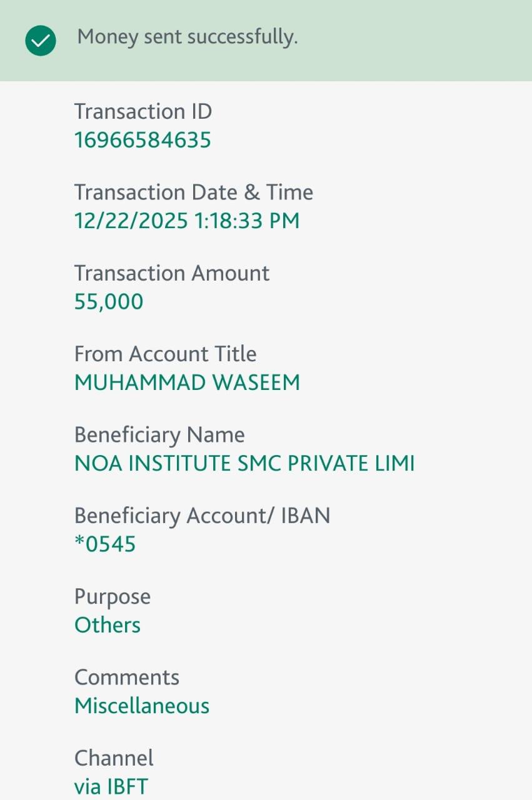Tap the "Money sent successfully" message
The width and height of the screenshot is (532, 800).
click(x=187, y=37)
